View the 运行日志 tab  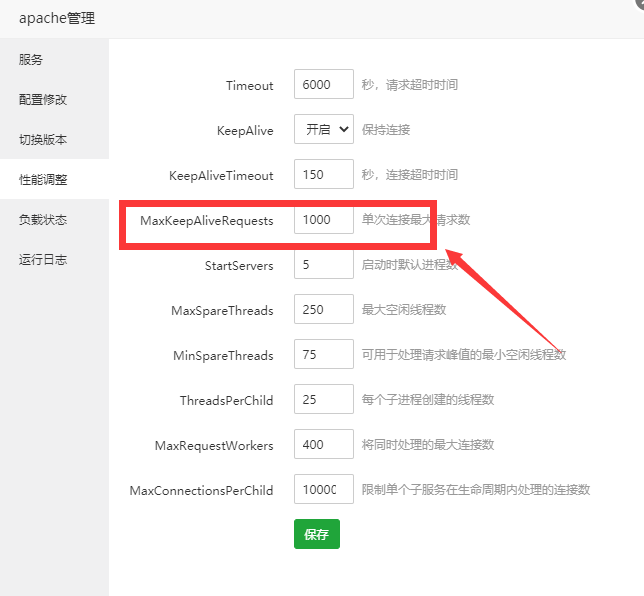43,260
